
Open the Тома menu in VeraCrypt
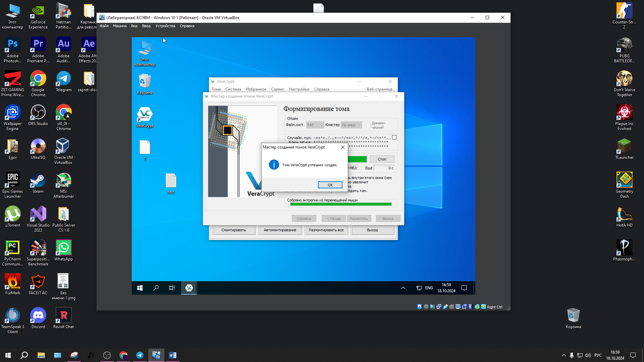(216, 89)
